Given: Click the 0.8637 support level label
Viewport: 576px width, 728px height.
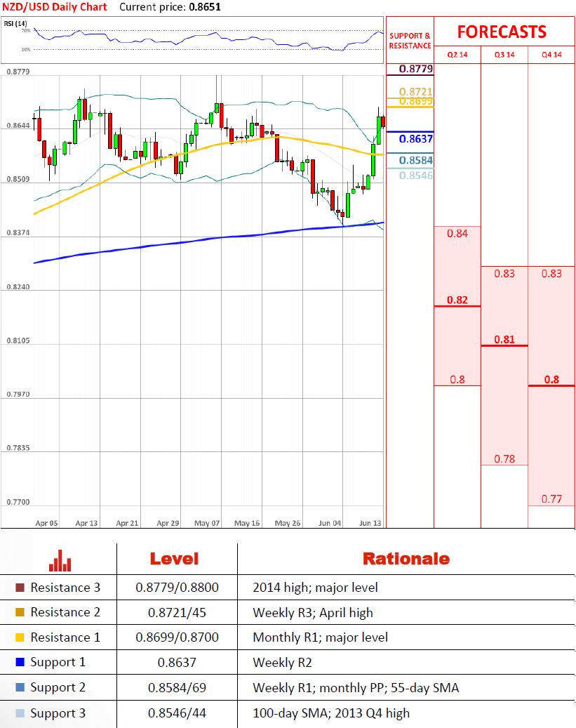Looking at the screenshot, I should point(416,138).
